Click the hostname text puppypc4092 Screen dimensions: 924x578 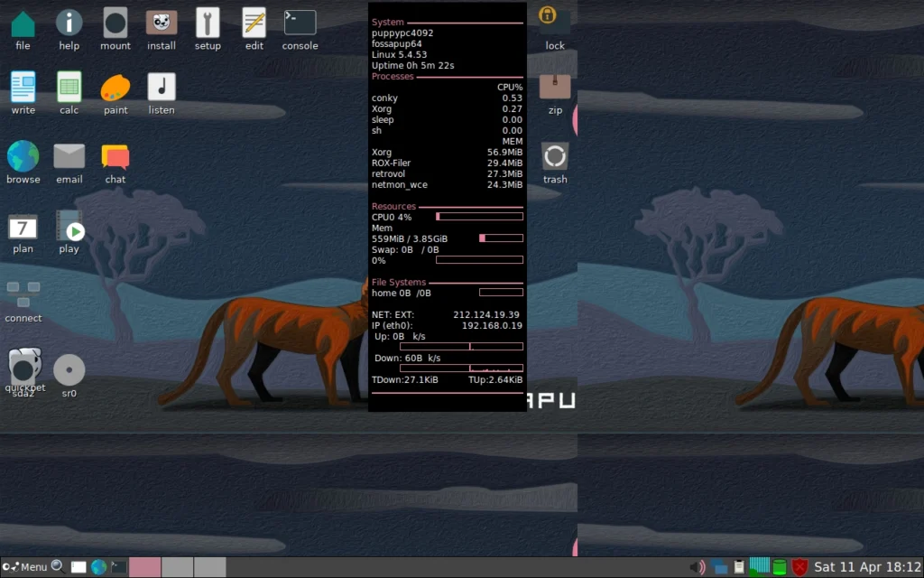(x=402, y=33)
